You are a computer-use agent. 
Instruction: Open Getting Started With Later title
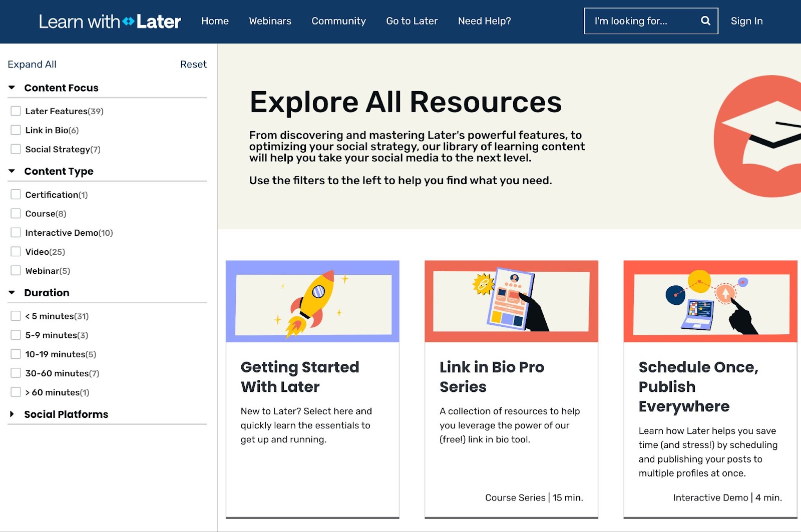pyautogui.click(x=300, y=377)
